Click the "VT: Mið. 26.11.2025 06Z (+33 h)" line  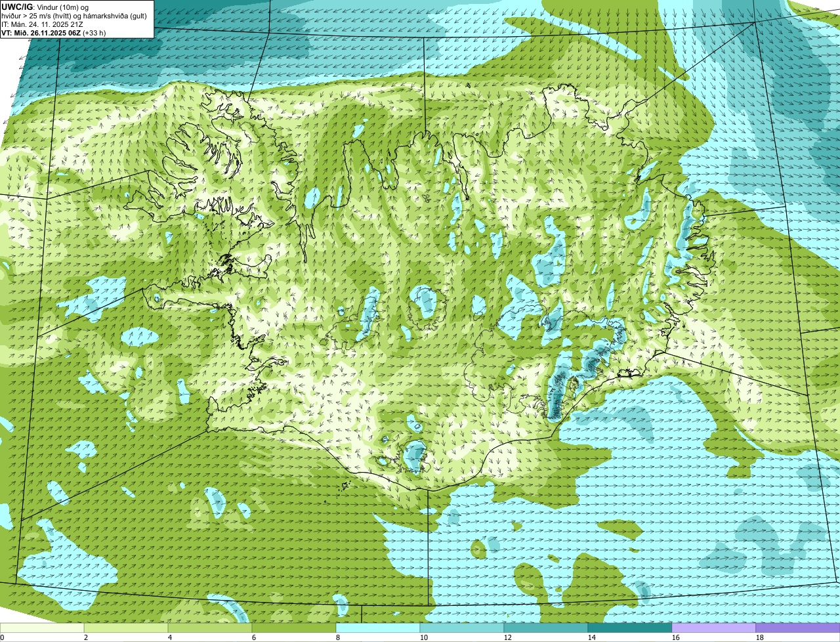click(54, 33)
